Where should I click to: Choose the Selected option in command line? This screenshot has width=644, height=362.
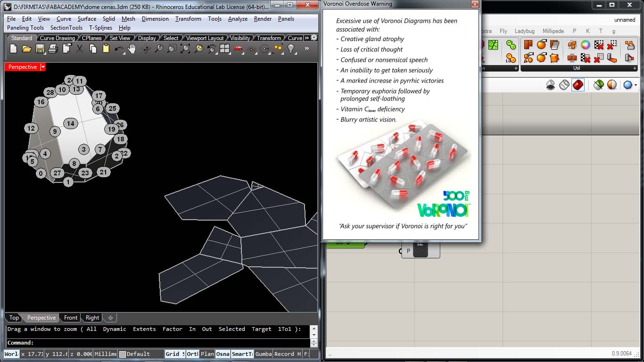tap(231, 329)
